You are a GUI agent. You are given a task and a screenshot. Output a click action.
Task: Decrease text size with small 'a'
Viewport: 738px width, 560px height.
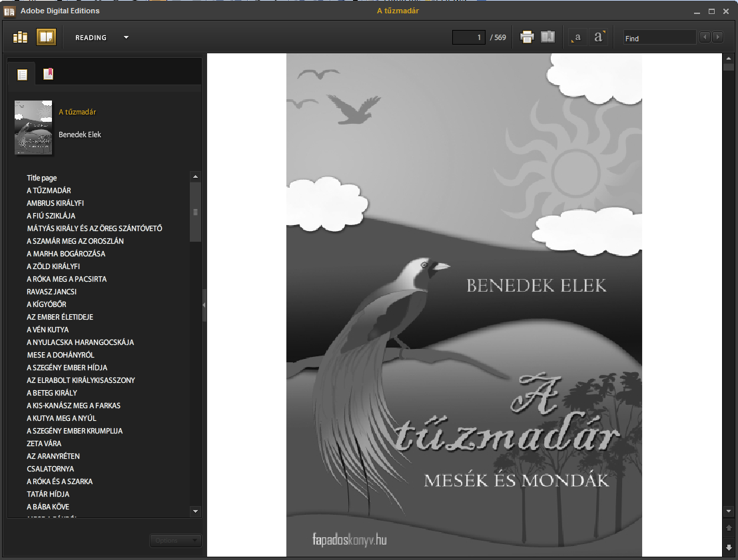(x=576, y=38)
